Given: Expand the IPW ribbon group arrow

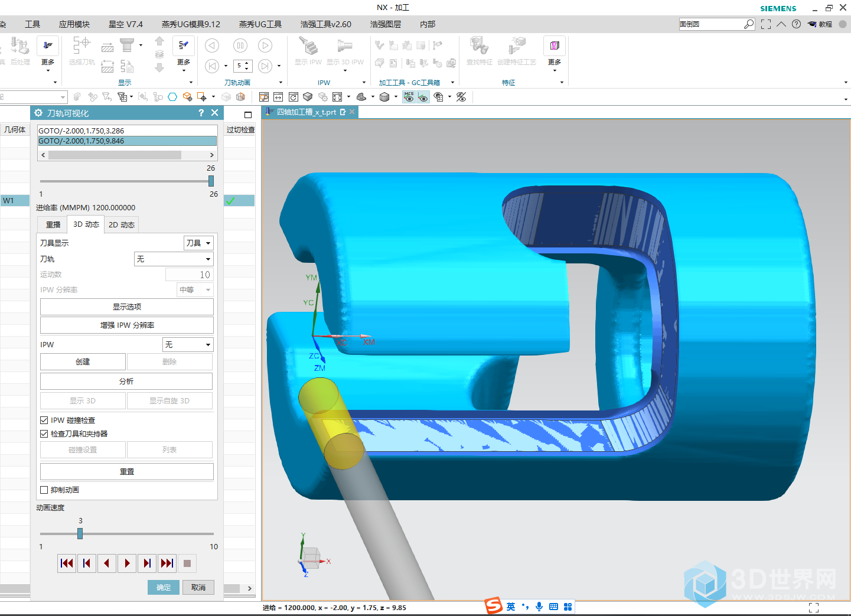Looking at the screenshot, I should pos(364,83).
